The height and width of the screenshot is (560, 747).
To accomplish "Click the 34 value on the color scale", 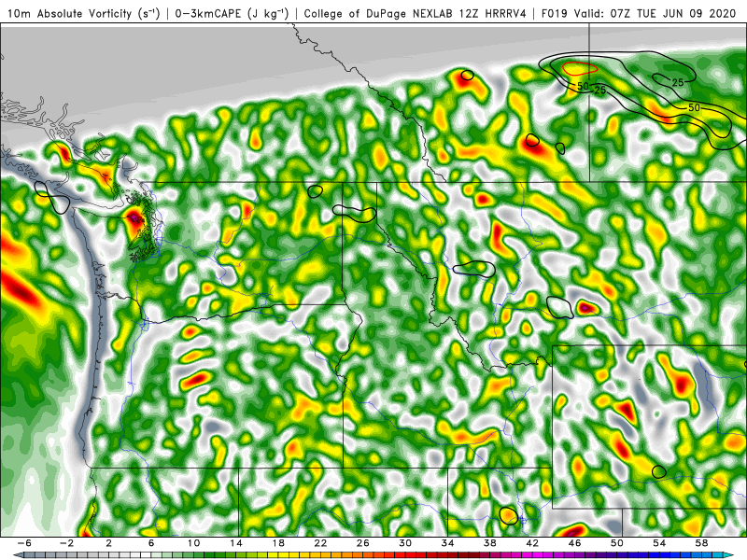I will (447, 543).
